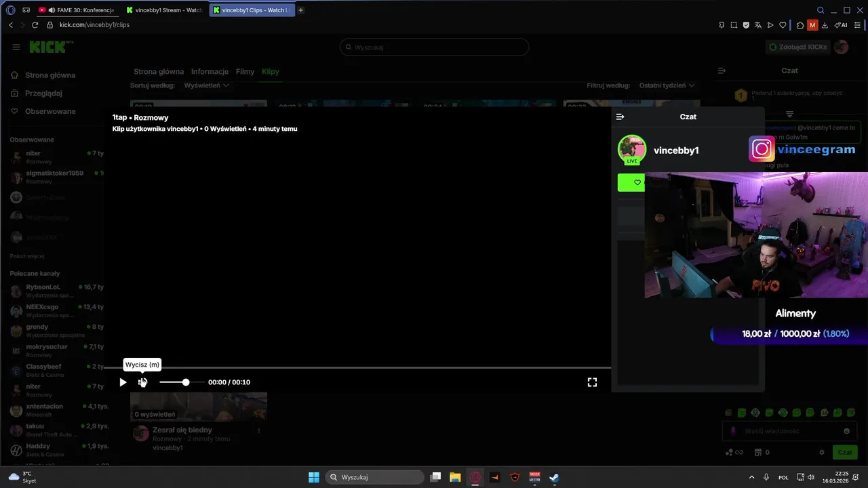
Task: Switch to the Informacje tab
Action: [x=210, y=71]
